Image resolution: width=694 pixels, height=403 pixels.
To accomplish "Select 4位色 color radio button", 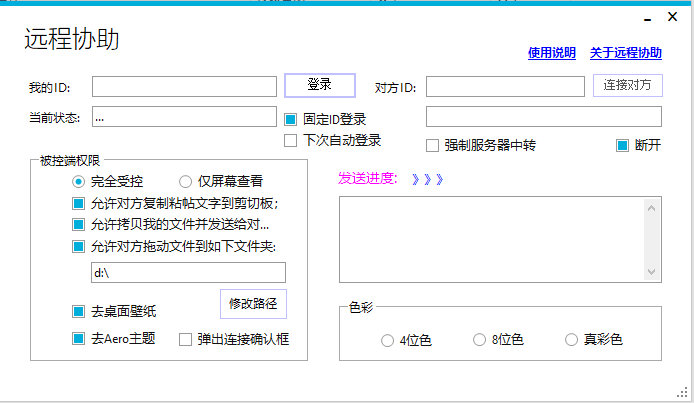I will (x=387, y=341).
